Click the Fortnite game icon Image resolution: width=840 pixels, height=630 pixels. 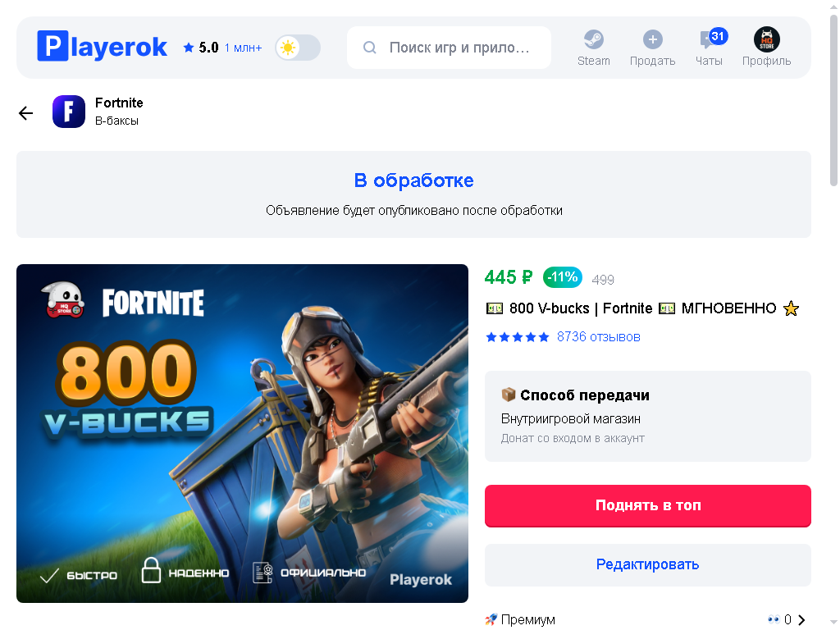coord(69,112)
